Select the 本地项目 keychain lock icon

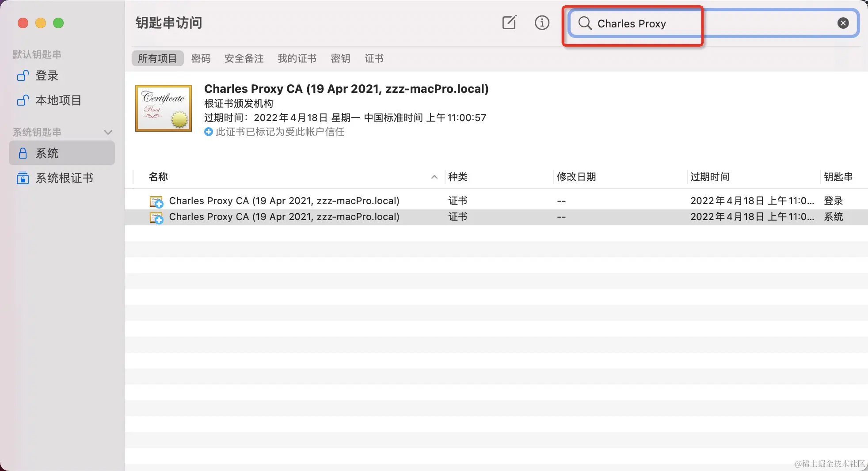(23, 100)
